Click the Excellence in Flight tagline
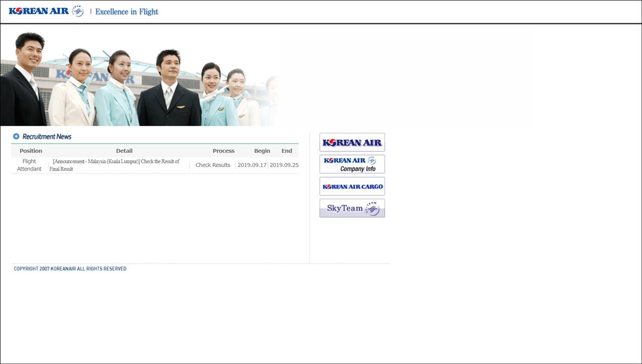 pyautogui.click(x=126, y=12)
